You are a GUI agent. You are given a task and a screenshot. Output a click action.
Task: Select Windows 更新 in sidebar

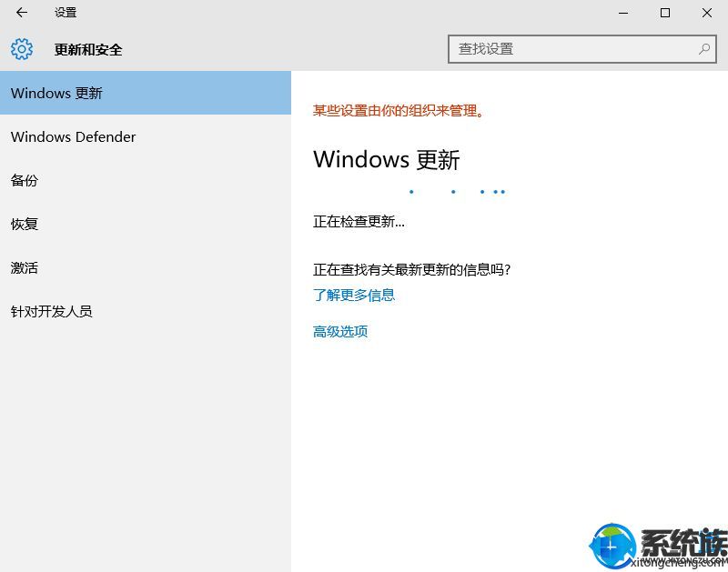[x=146, y=93]
